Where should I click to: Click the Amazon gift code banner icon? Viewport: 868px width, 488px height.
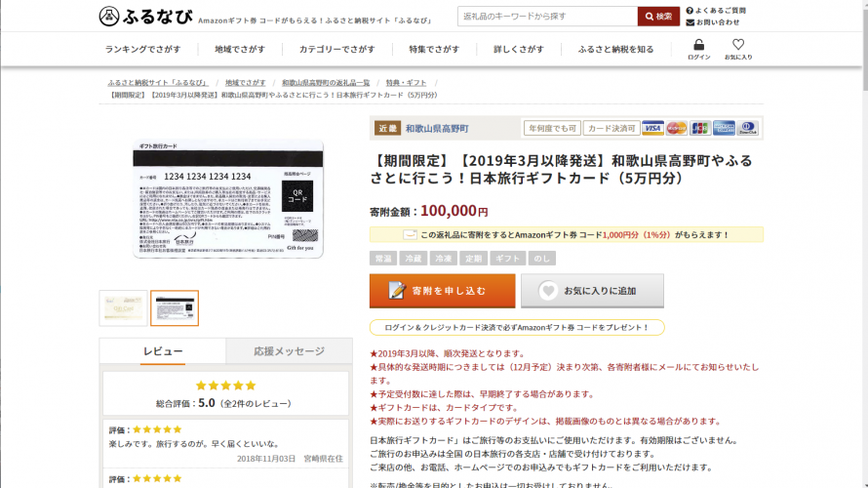click(x=410, y=235)
